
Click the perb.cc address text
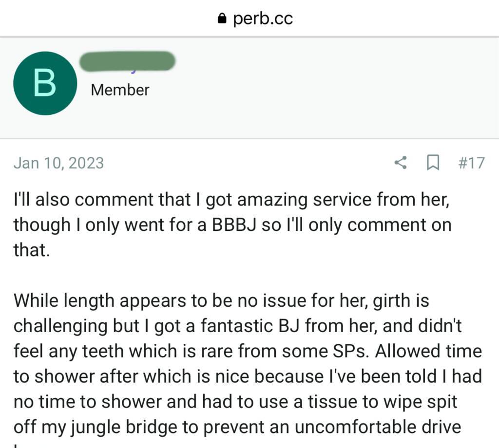(x=263, y=19)
